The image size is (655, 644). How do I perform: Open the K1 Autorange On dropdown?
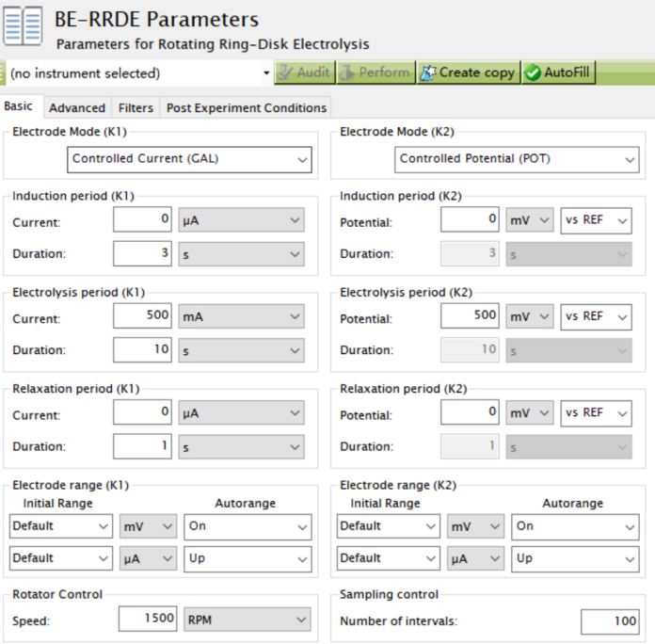point(248,526)
